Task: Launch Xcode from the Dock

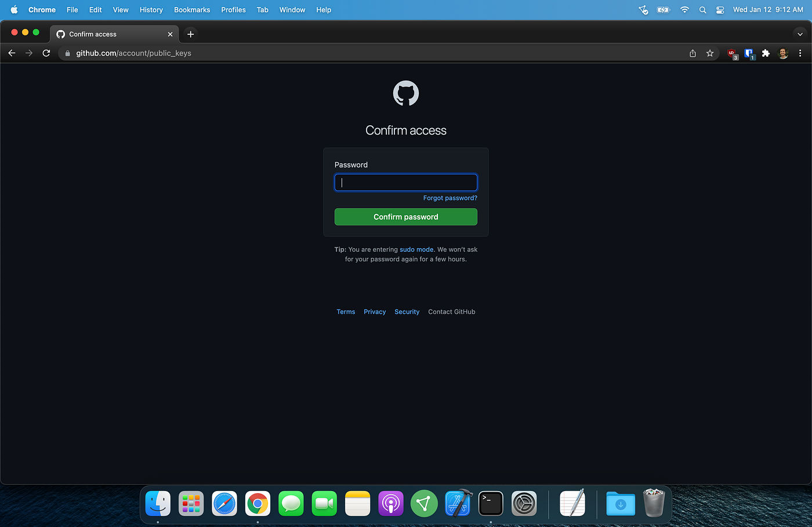Action: coord(458,503)
